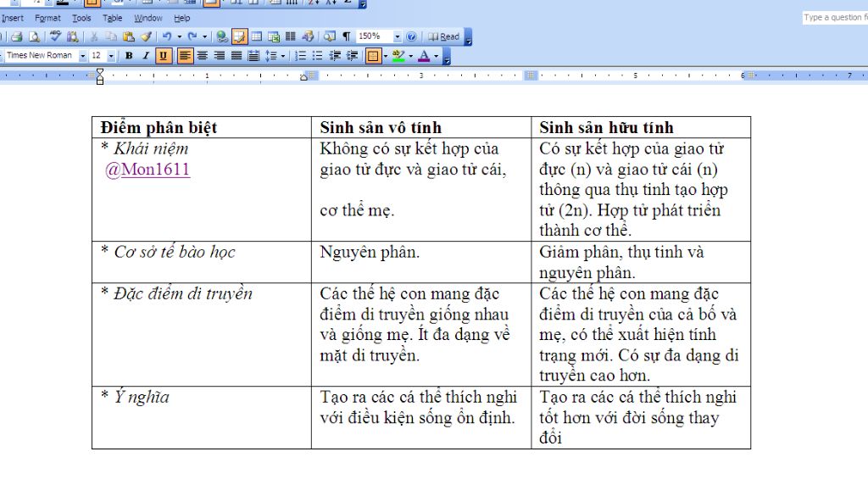The width and height of the screenshot is (868, 485).
Task: Click the Print icon
Action: click(17, 36)
